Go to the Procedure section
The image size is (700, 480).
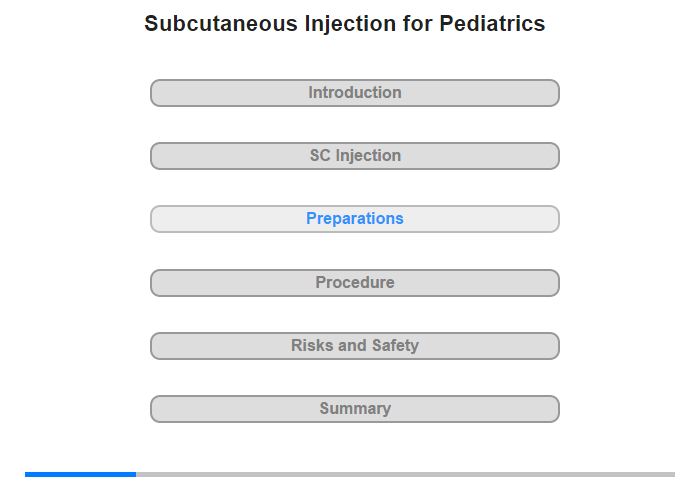tap(354, 283)
